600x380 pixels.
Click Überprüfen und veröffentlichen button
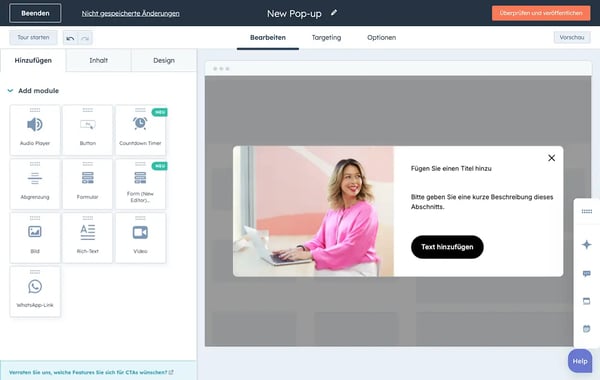coord(541,13)
